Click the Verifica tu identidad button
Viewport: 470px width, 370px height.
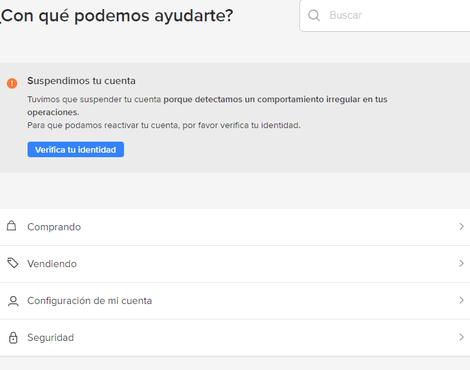[x=76, y=149]
